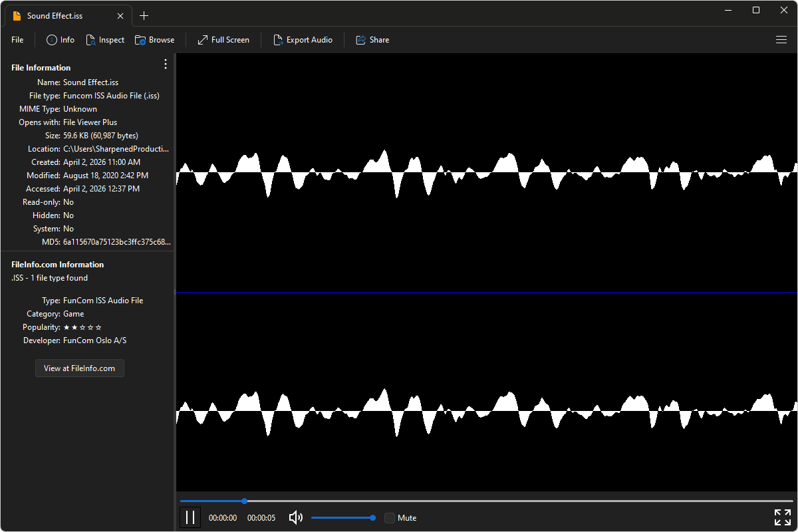Click the View at FileInfo.com button
Image resolution: width=798 pixels, height=532 pixels.
(79, 368)
